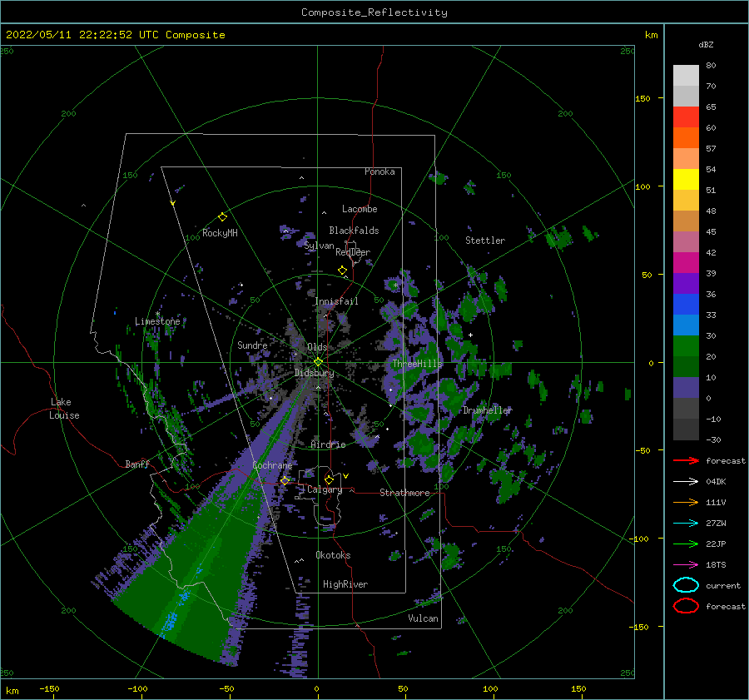The height and width of the screenshot is (700, 749).
Task: Click the Okotoks town label
Action: (x=333, y=555)
